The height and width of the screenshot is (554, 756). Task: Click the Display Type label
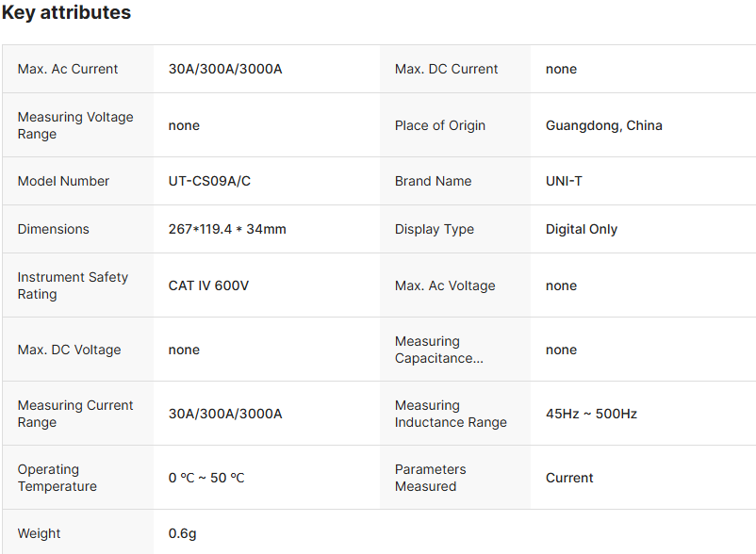[435, 229]
